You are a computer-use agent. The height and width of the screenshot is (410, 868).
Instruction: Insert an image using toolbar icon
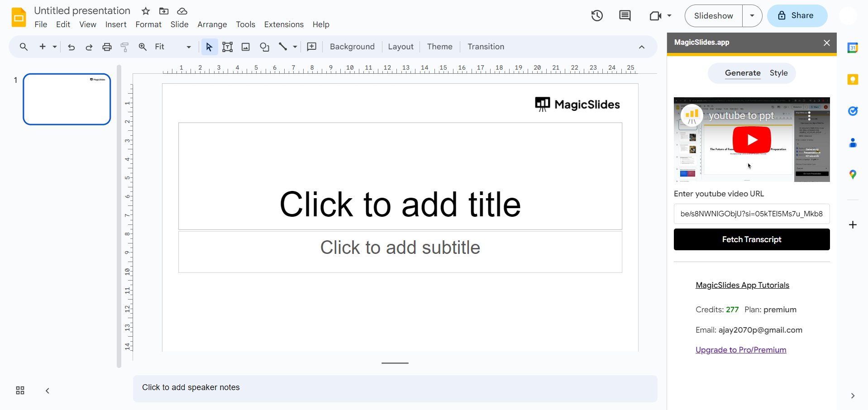pos(246,47)
